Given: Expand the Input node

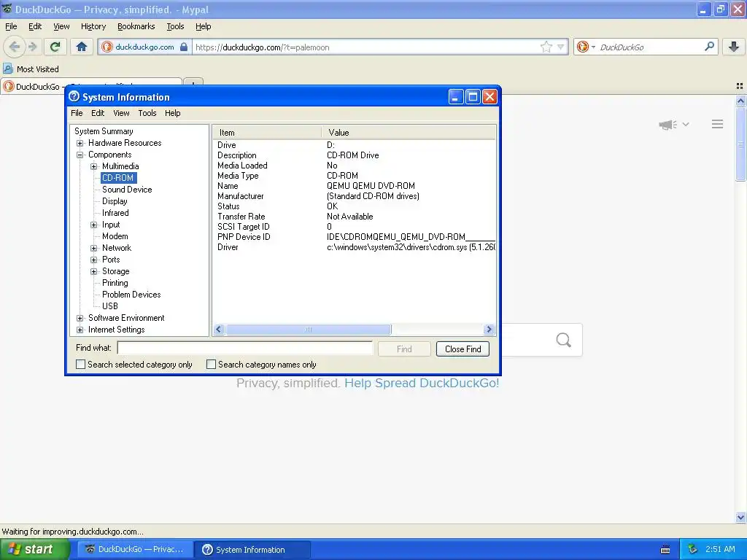Looking at the screenshot, I should coord(94,225).
